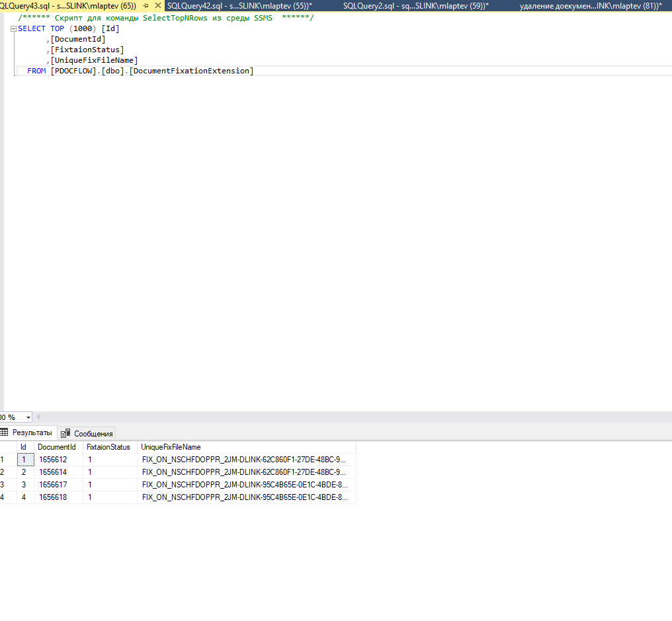Image resolution: width=672 pixels, height=621 pixels.
Task: Click the Id cell with value 1
Action: [x=25, y=460]
